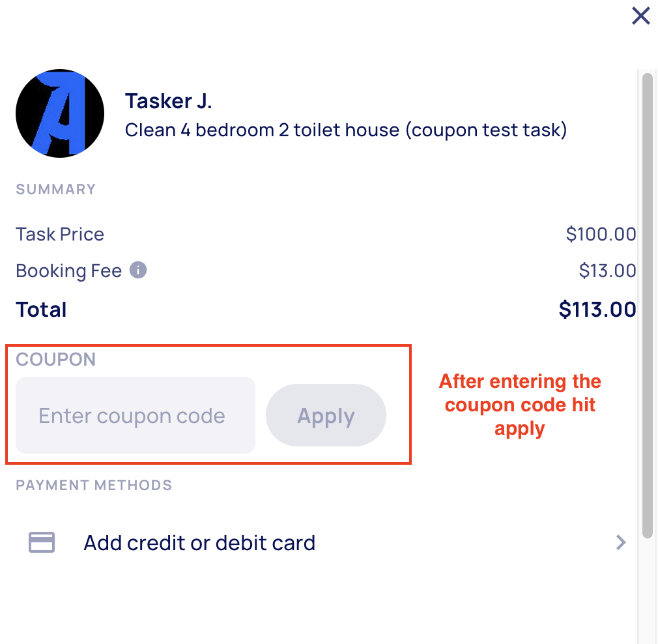The height and width of the screenshot is (644, 658).
Task: Click the SUMMARY section heading
Action: [x=56, y=190]
